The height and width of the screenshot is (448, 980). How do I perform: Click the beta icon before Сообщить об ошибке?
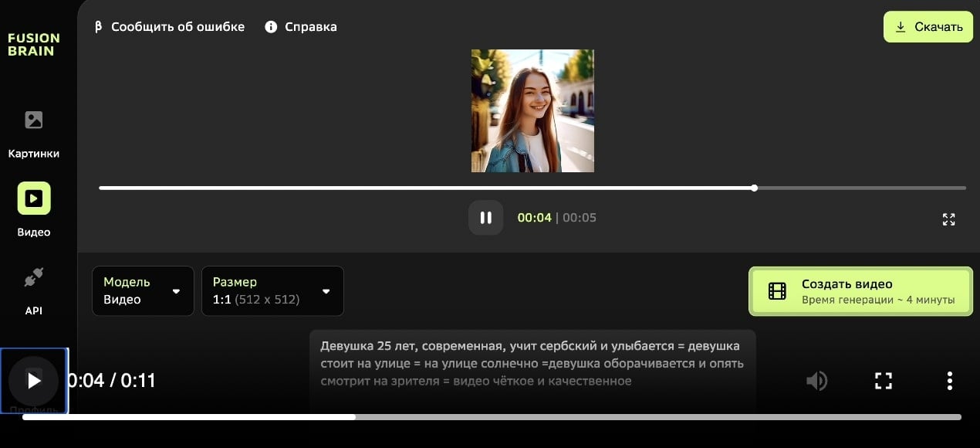coord(98,26)
